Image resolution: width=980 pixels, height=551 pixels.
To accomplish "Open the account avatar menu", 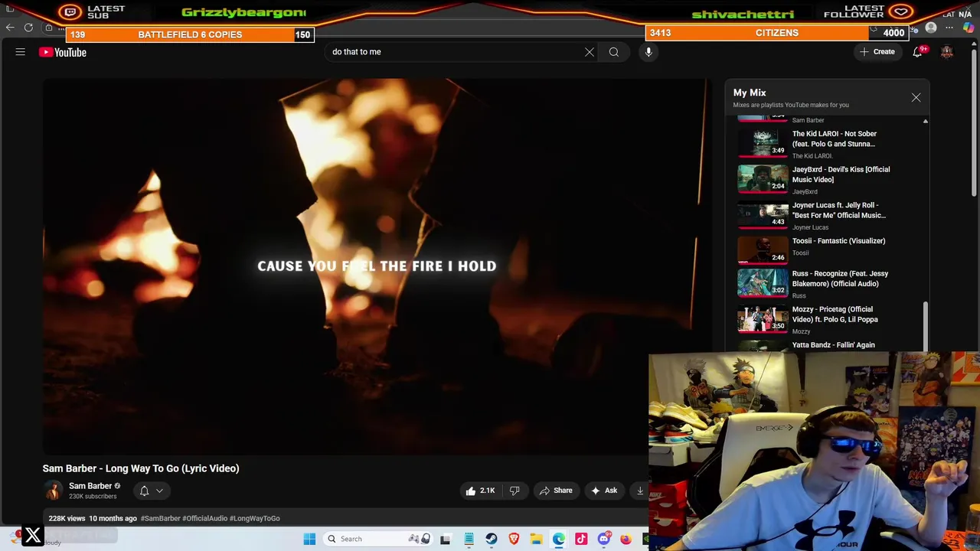I will click(947, 52).
